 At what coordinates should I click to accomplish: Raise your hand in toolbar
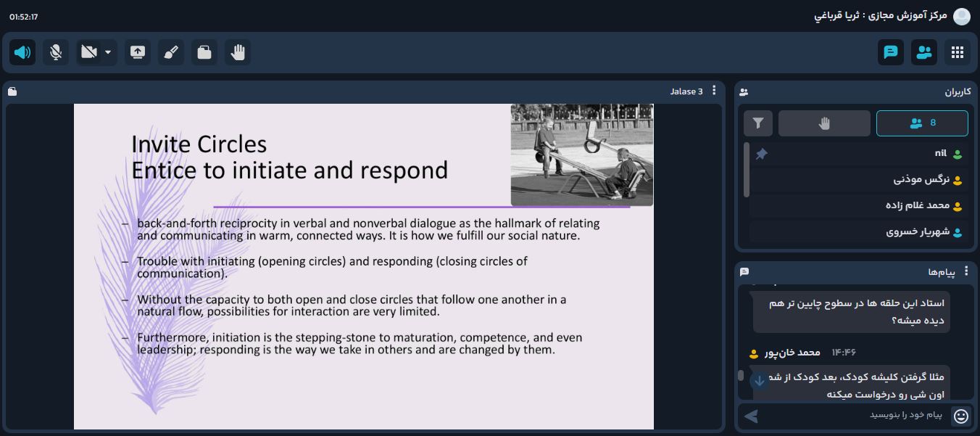238,52
